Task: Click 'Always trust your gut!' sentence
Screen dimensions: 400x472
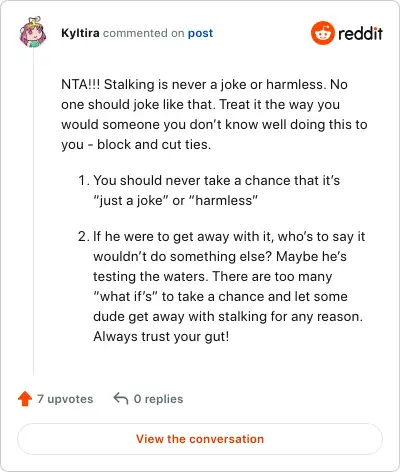Action: click(x=161, y=336)
